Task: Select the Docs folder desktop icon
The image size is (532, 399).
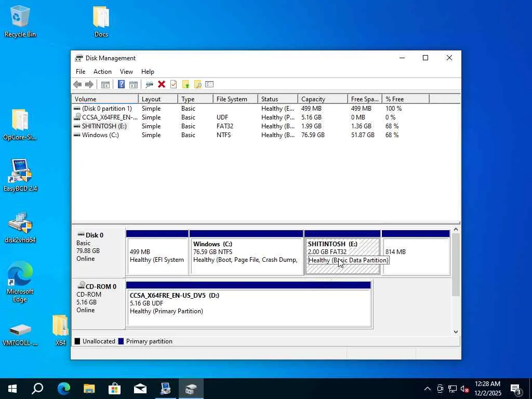Action: (101, 21)
